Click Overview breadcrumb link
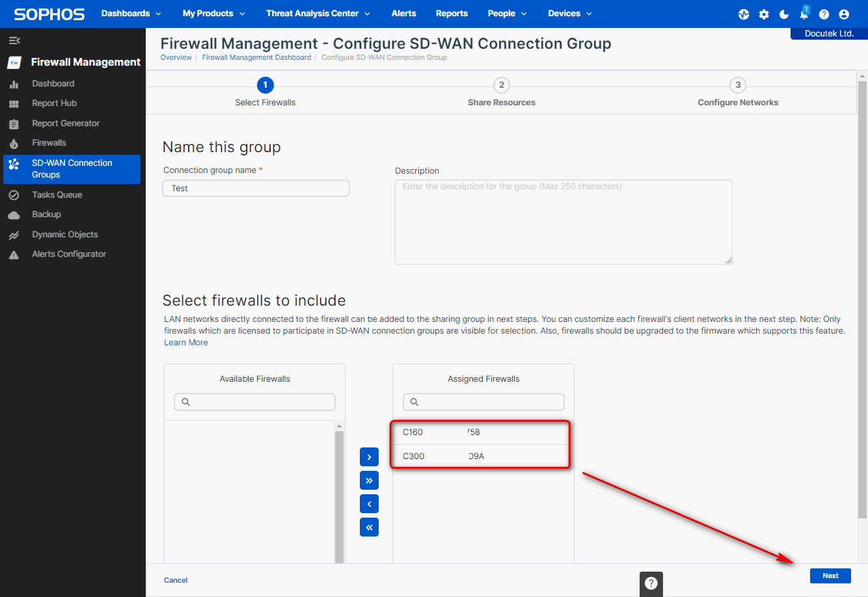The width and height of the screenshot is (868, 597). [176, 57]
